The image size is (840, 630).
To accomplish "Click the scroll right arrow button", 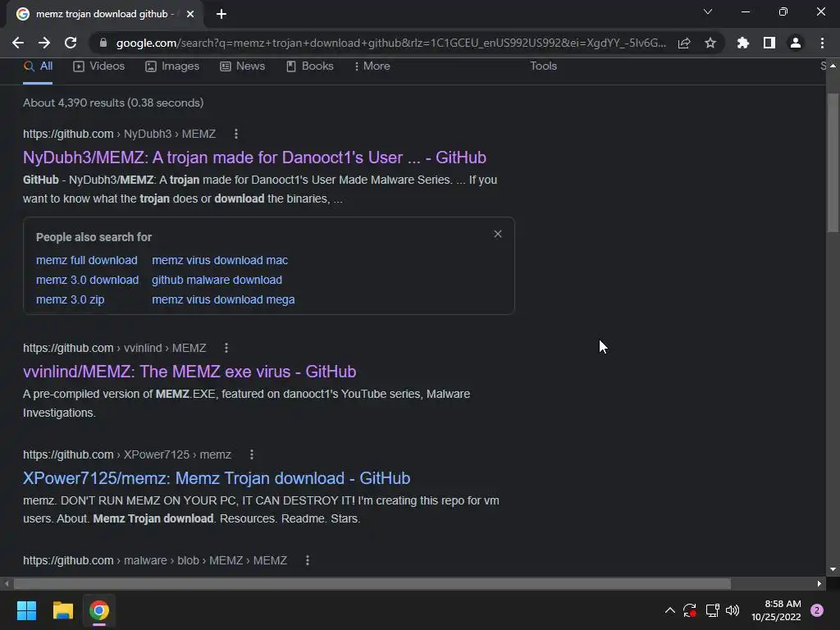I will tap(819, 583).
